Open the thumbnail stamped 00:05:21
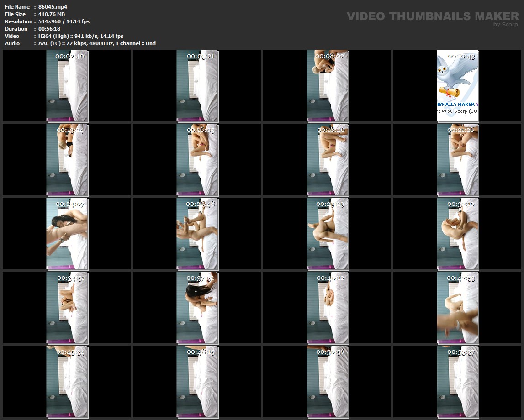This screenshot has height=420, width=524. click(197, 87)
